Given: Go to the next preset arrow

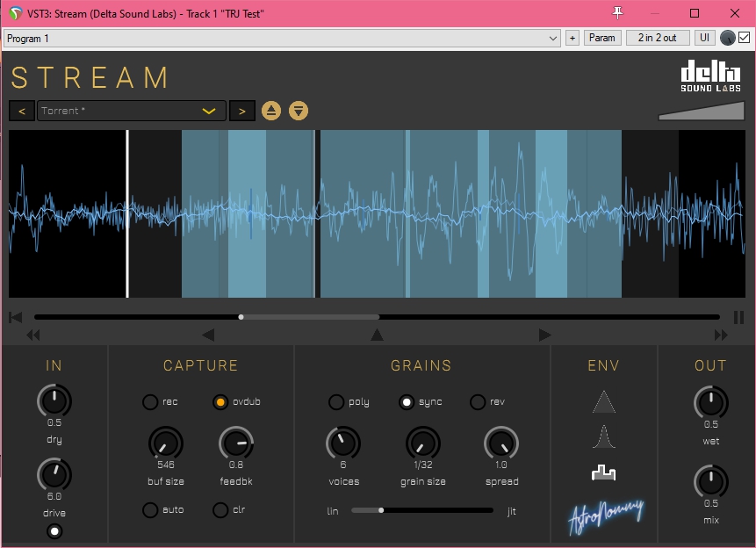Looking at the screenshot, I should pos(242,111).
